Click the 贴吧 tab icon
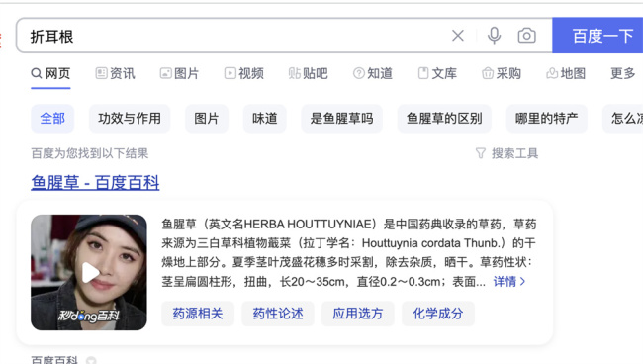The height and width of the screenshot is (364, 643). pyautogui.click(x=295, y=73)
